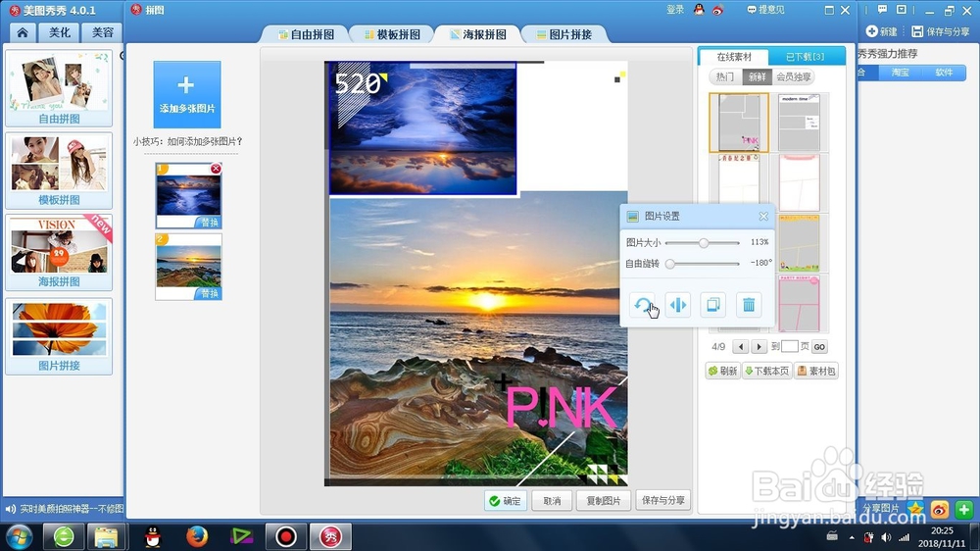980x551 pixels.
Task: Open the 美化 tab in main window
Action: coord(60,32)
